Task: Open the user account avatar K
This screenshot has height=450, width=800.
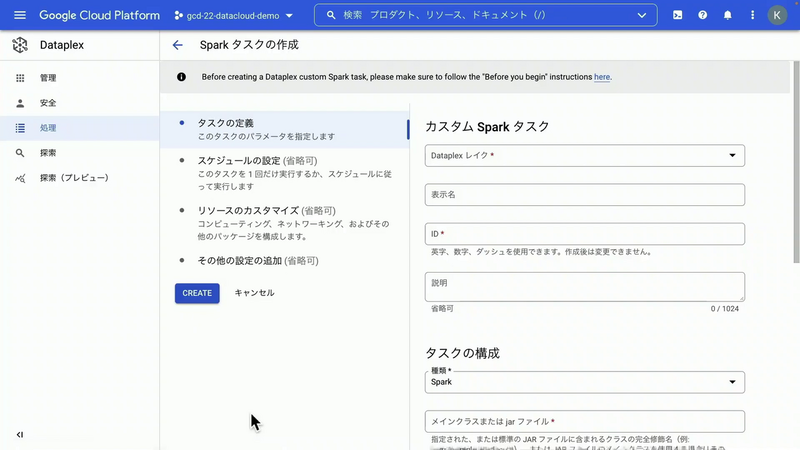Action: 777,15
